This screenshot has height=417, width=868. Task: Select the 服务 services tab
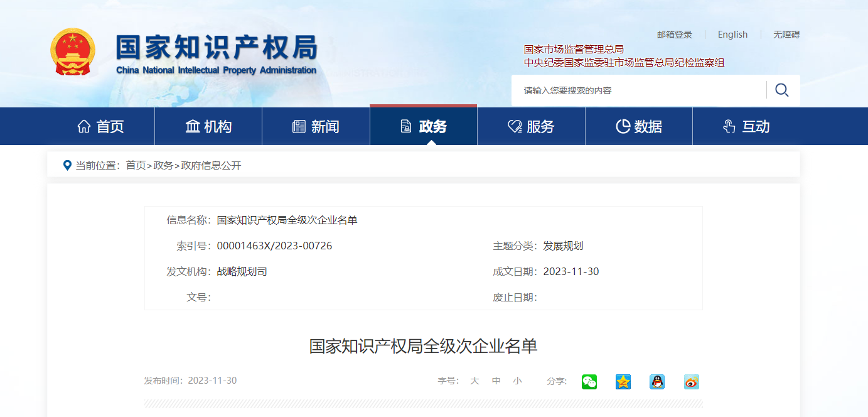click(531, 127)
